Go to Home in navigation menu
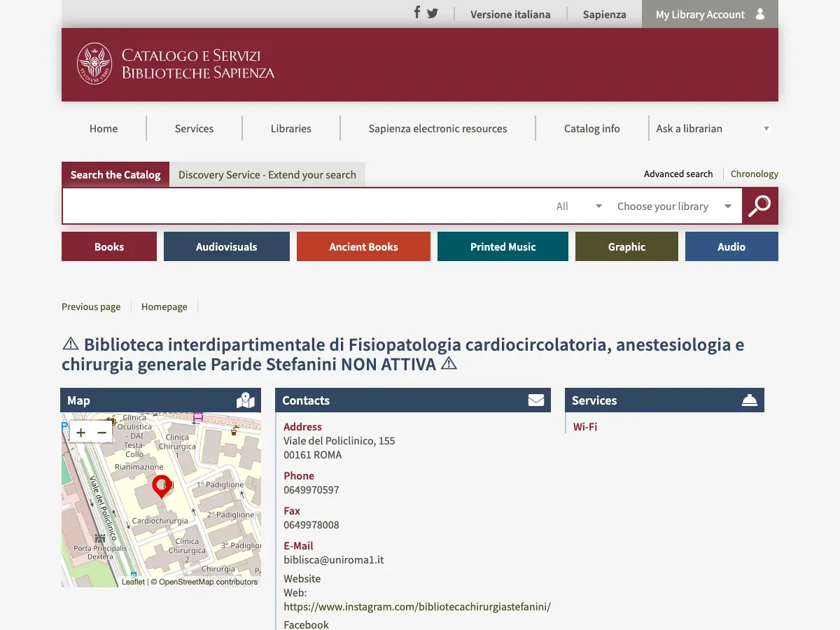 click(104, 129)
